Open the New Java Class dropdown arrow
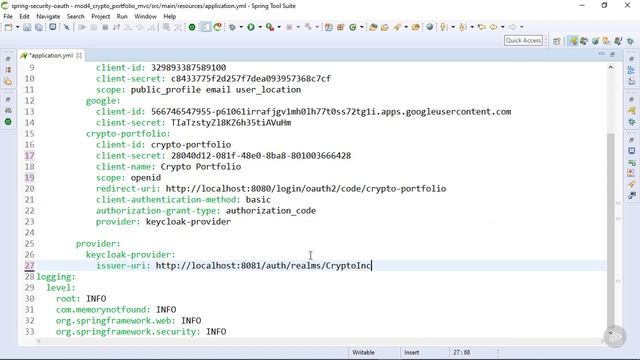 pyautogui.click(x=361, y=27)
